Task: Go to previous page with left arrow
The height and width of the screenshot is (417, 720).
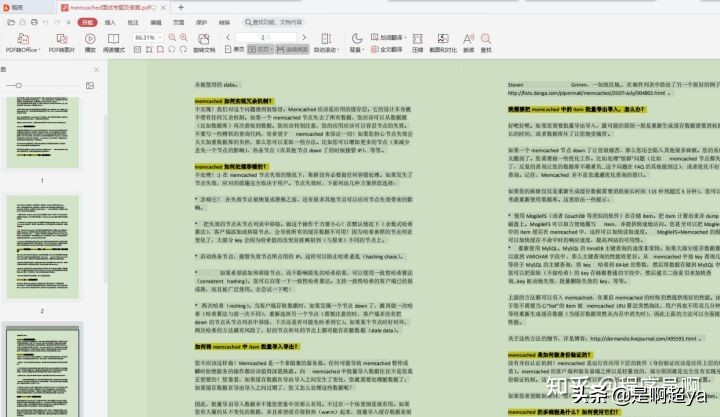Action: [x=228, y=37]
